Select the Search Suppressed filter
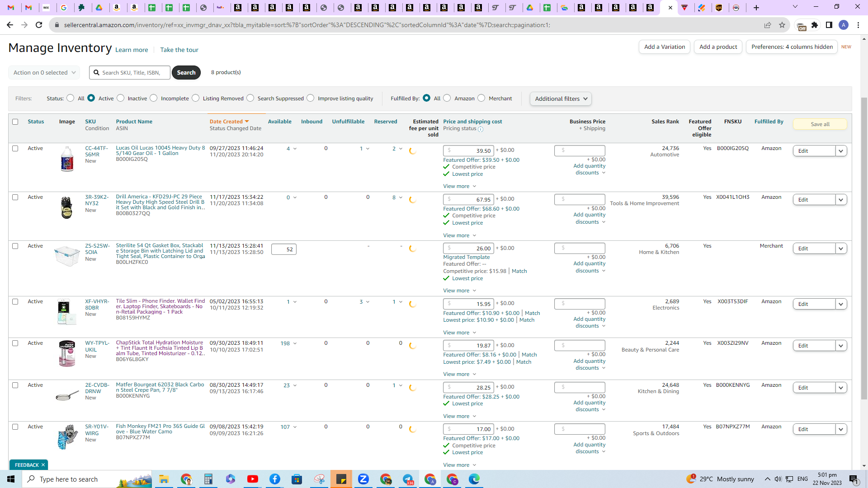 [250, 98]
